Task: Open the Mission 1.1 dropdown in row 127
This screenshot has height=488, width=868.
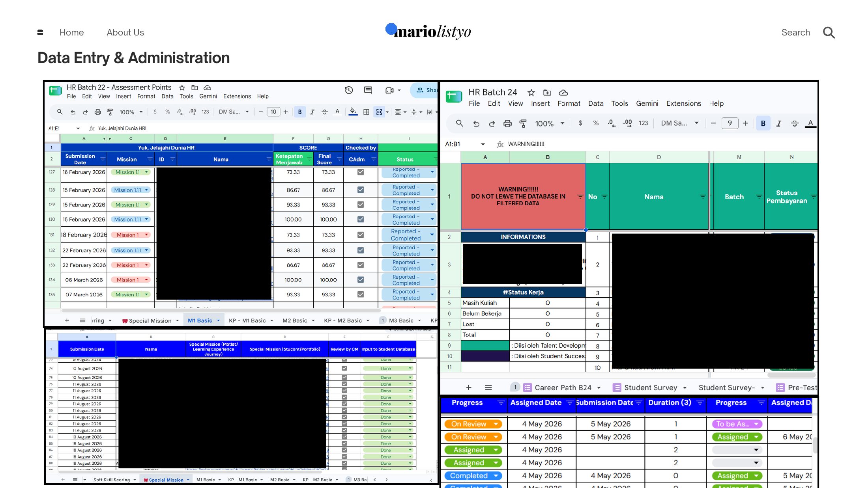Action: [x=147, y=172]
